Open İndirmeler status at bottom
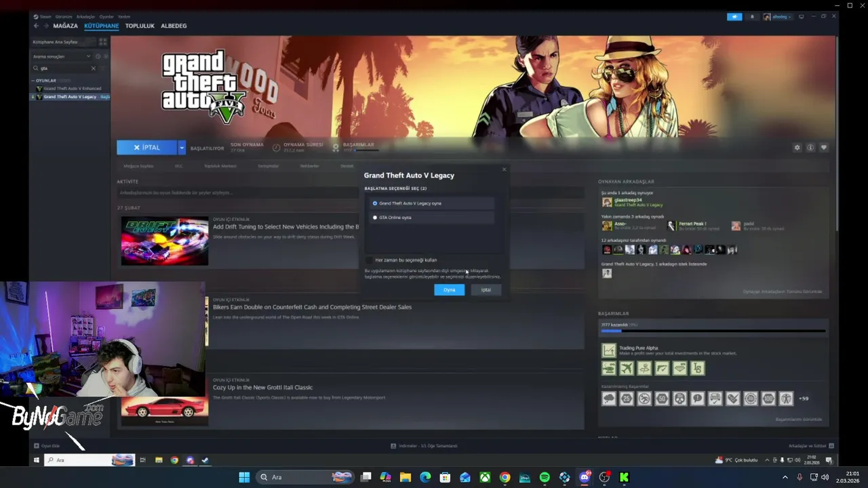 pos(424,446)
